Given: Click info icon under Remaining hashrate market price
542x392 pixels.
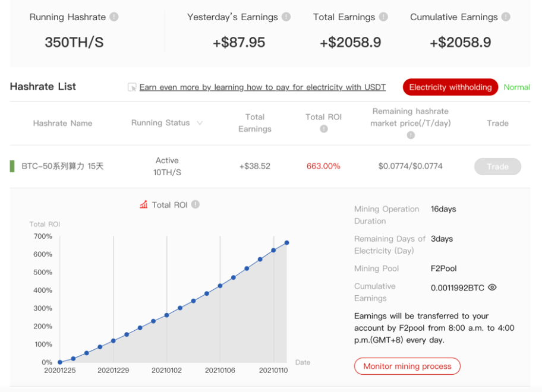Looking at the screenshot, I should (x=411, y=135).
